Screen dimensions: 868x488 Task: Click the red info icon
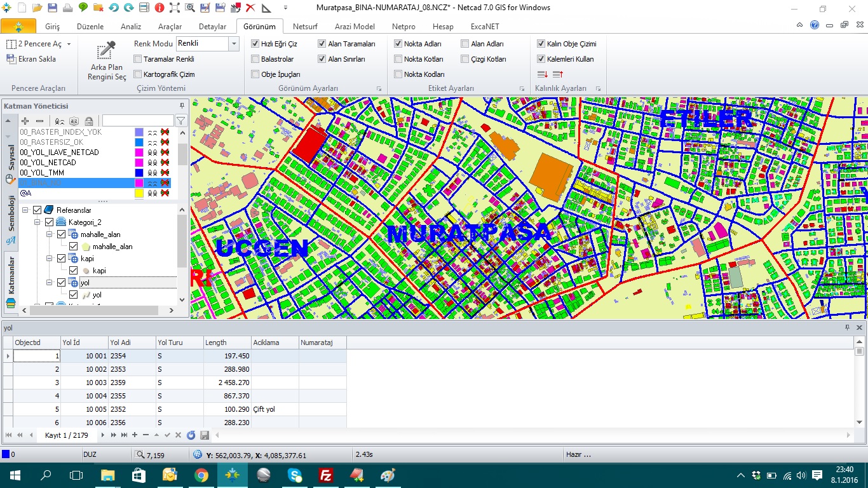pyautogui.click(x=159, y=8)
